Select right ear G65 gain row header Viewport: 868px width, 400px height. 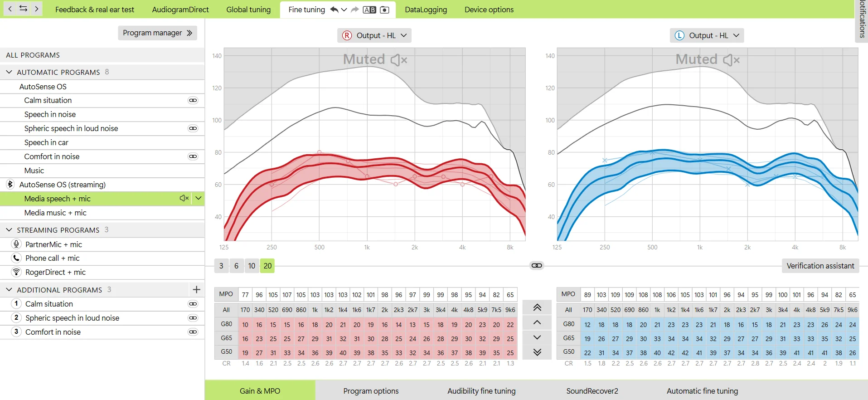coord(226,338)
